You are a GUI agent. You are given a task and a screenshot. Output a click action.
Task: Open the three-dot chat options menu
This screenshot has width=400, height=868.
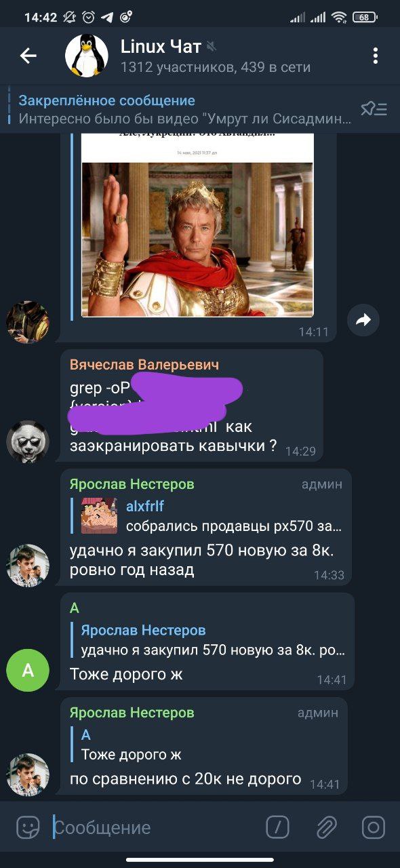375,56
